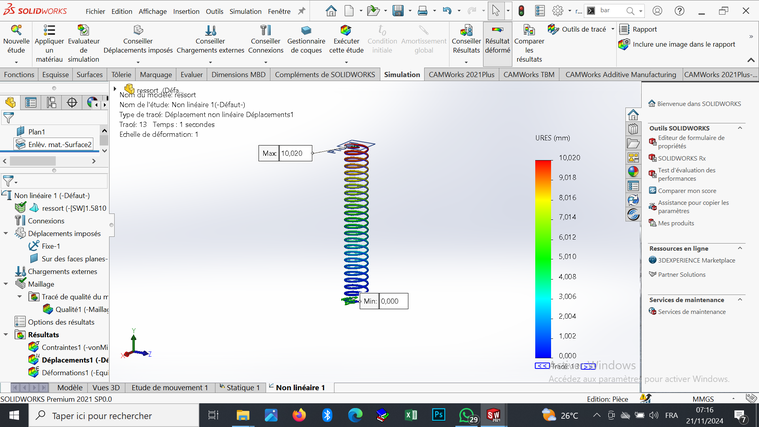
Task: Launch Exécuter cette étude
Action: point(346,31)
